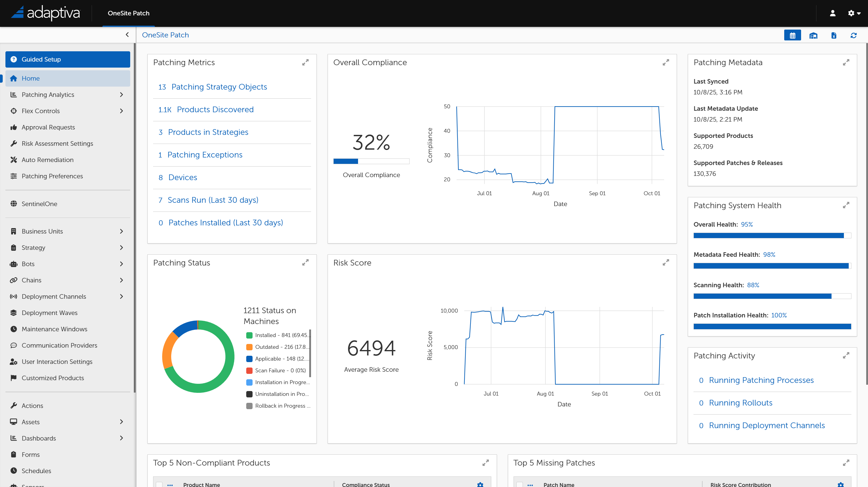Open column settings gear in Non-Compliant Products
This screenshot has width=868, height=487.
click(480, 484)
